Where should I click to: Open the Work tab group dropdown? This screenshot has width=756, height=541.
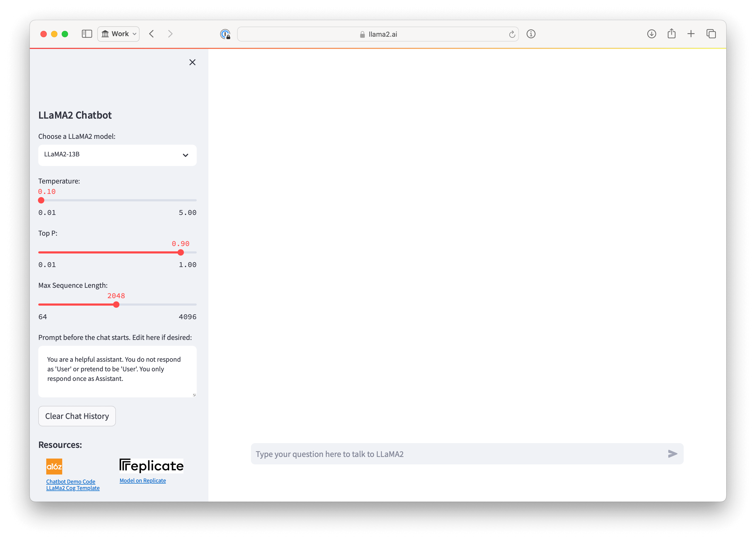119,34
